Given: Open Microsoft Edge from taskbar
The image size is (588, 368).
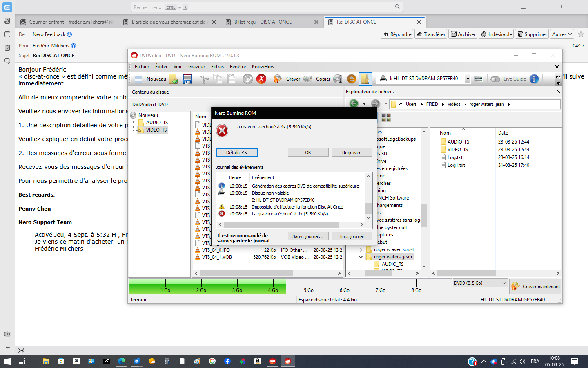Looking at the screenshot, I should click(122, 361).
